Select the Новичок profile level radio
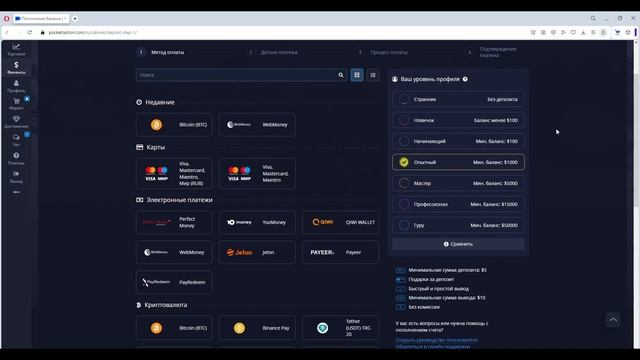 coord(404,120)
